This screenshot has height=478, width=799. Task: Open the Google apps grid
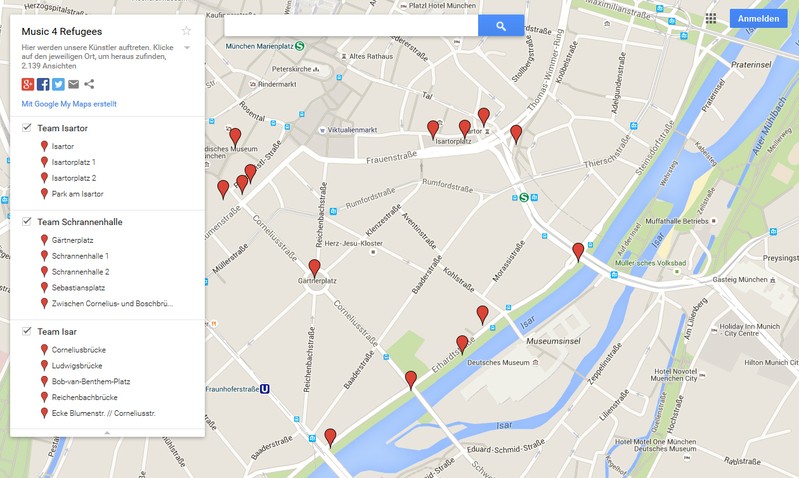click(711, 18)
